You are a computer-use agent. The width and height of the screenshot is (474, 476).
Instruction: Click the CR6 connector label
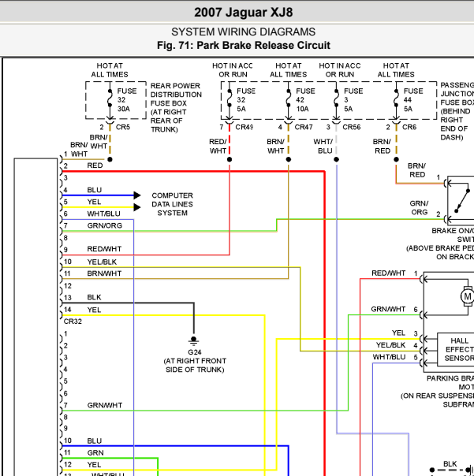coord(409,127)
